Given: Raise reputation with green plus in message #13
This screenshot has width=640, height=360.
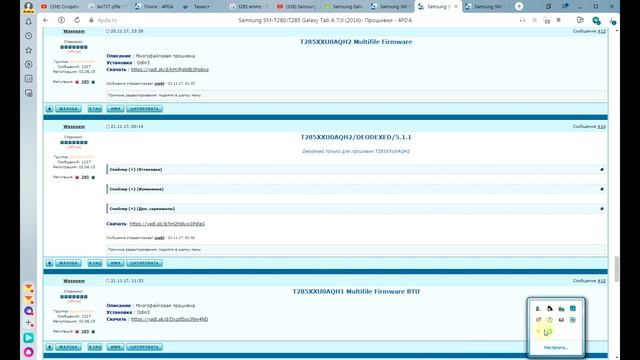Looking at the screenshot, I should click(93, 82).
